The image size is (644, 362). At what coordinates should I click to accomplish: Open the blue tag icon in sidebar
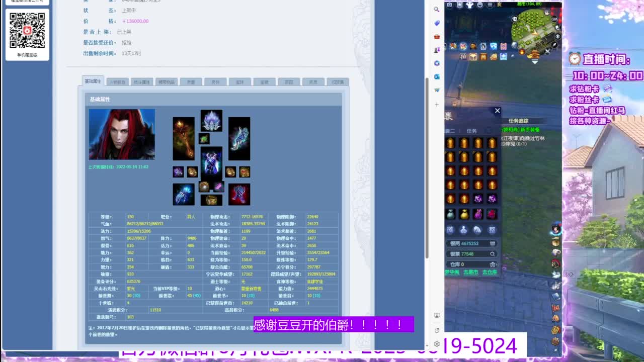pyautogui.click(x=437, y=23)
